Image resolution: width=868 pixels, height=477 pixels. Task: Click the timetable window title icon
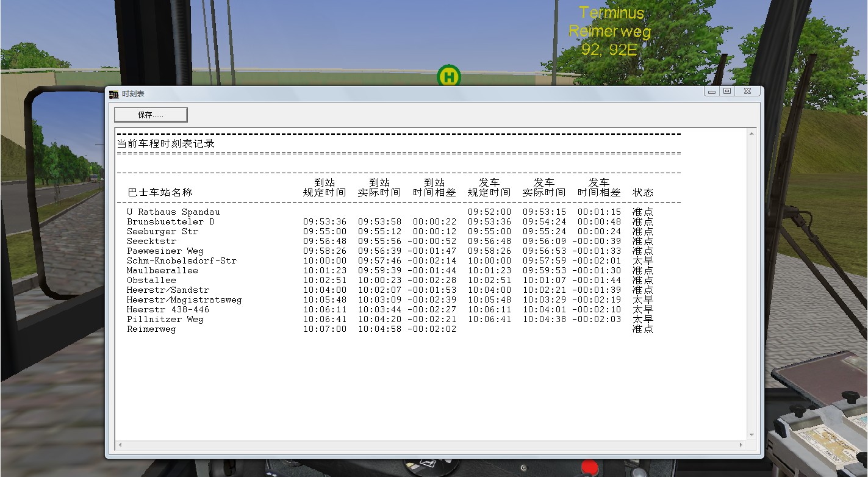click(113, 94)
